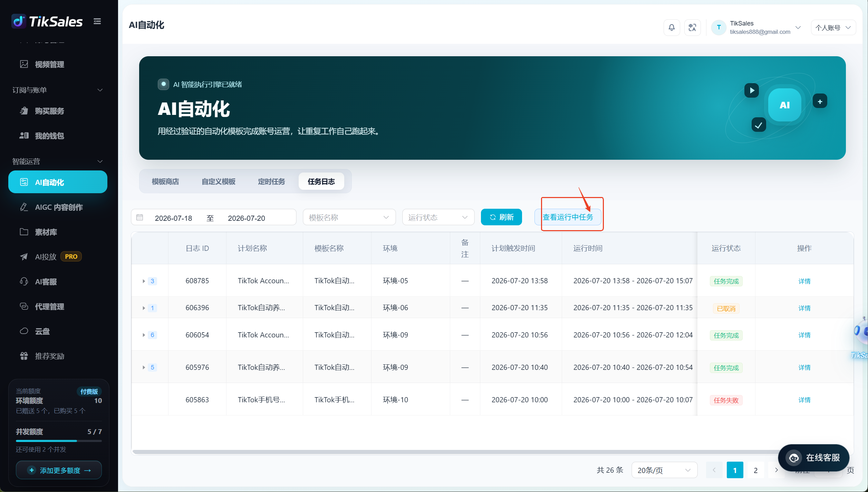
Task: Click the 运行状态 column header
Action: [x=726, y=248]
